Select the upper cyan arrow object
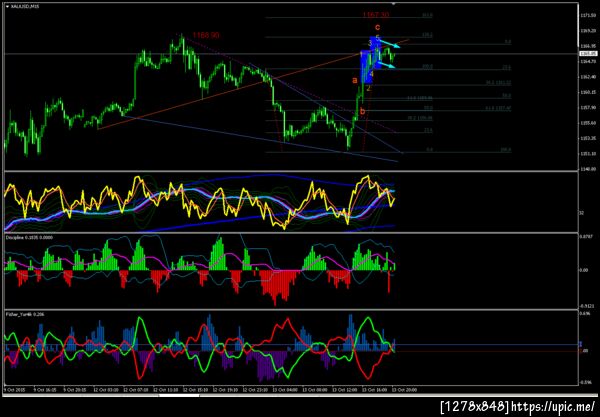Viewport: 600px width, 417px height. coord(390,43)
